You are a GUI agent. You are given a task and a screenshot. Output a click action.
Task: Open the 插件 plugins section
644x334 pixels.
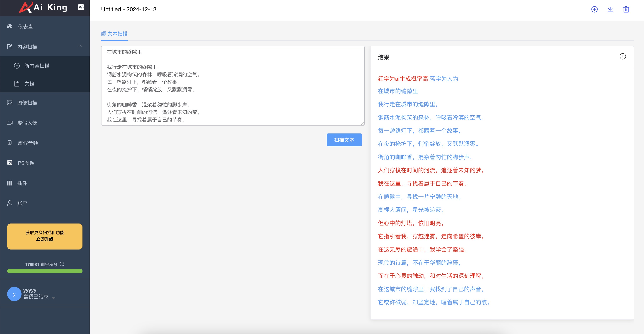pyautogui.click(x=22, y=183)
